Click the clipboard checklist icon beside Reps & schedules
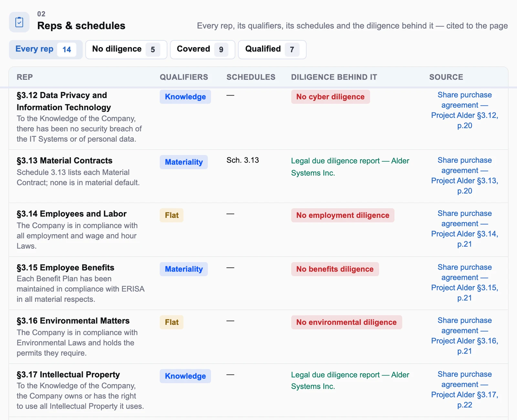This screenshot has width=517, height=420. tap(19, 22)
